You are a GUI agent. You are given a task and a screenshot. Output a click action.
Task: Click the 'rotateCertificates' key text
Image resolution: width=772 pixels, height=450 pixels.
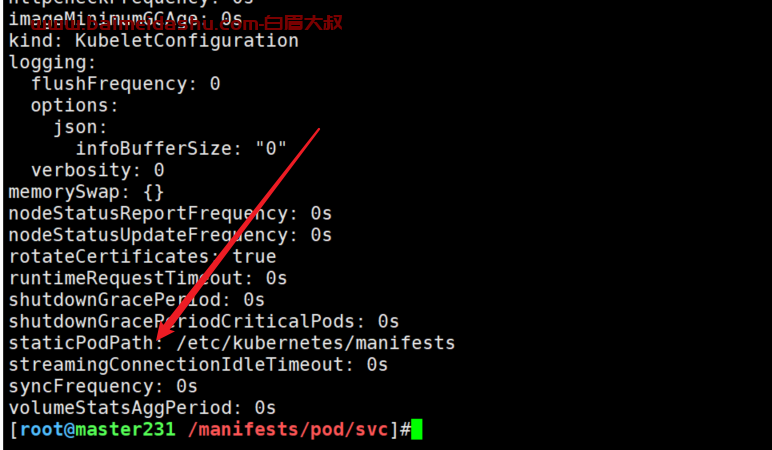[109, 257]
